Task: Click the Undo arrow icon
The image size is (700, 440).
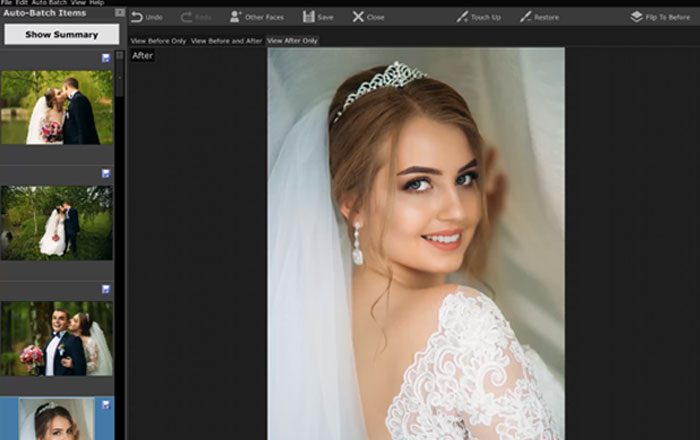Action: [x=137, y=17]
